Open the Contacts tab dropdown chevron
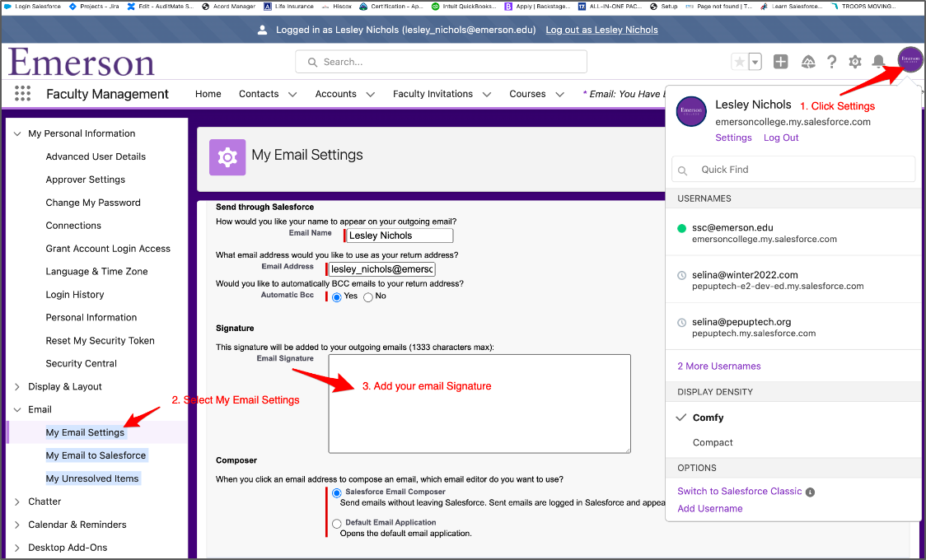The width and height of the screenshot is (926, 560). [292, 95]
